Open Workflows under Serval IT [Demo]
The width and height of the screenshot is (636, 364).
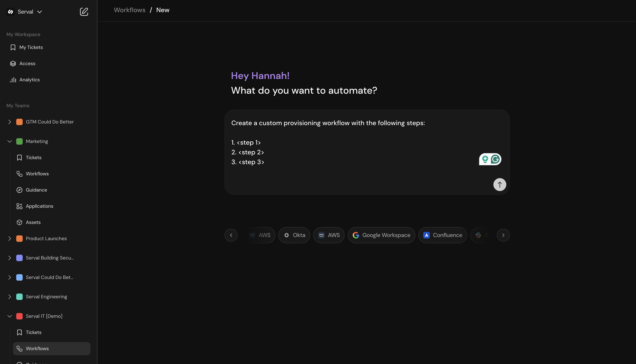pyautogui.click(x=37, y=348)
